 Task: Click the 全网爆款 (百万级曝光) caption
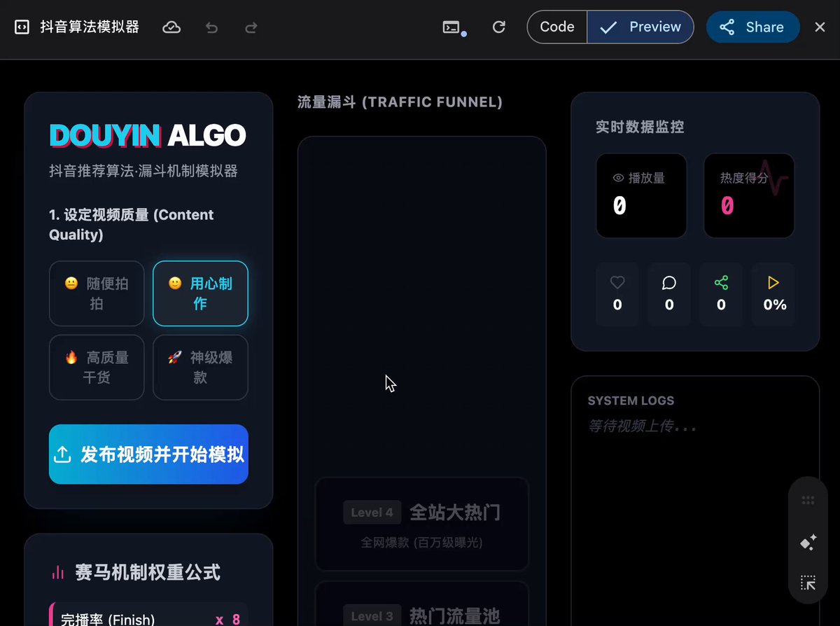(422, 543)
